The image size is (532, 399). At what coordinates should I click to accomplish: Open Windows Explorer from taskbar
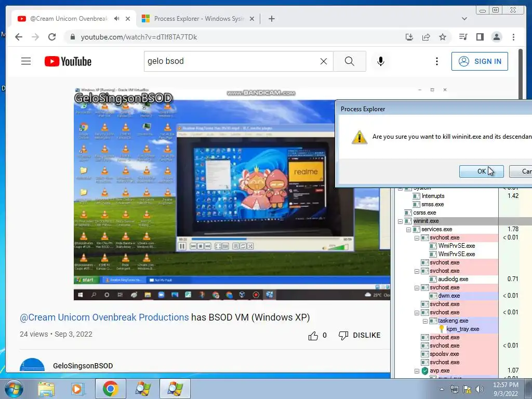pyautogui.click(x=46, y=389)
